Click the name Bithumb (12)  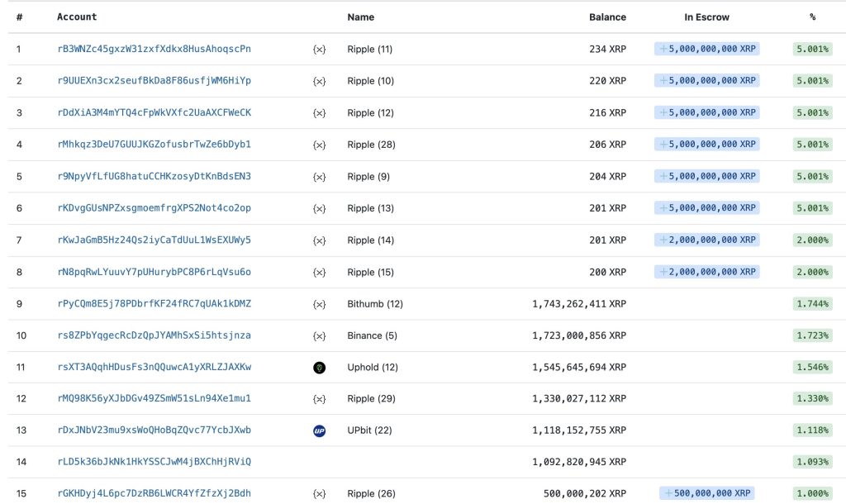pyautogui.click(x=375, y=304)
